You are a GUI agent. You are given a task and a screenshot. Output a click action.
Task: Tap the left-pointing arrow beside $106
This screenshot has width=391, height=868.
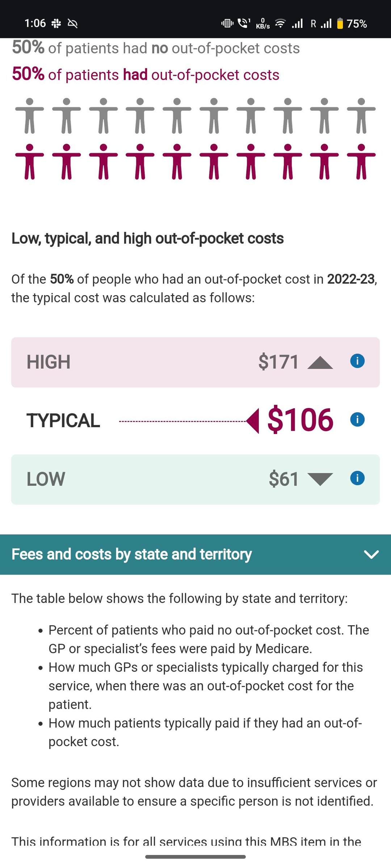tap(253, 421)
